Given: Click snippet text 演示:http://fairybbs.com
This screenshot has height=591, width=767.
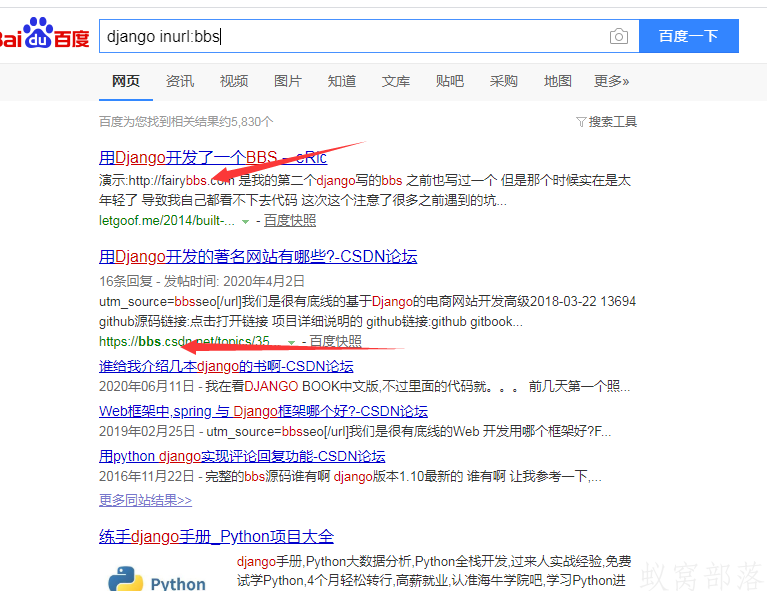Looking at the screenshot, I should tap(167, 181).
